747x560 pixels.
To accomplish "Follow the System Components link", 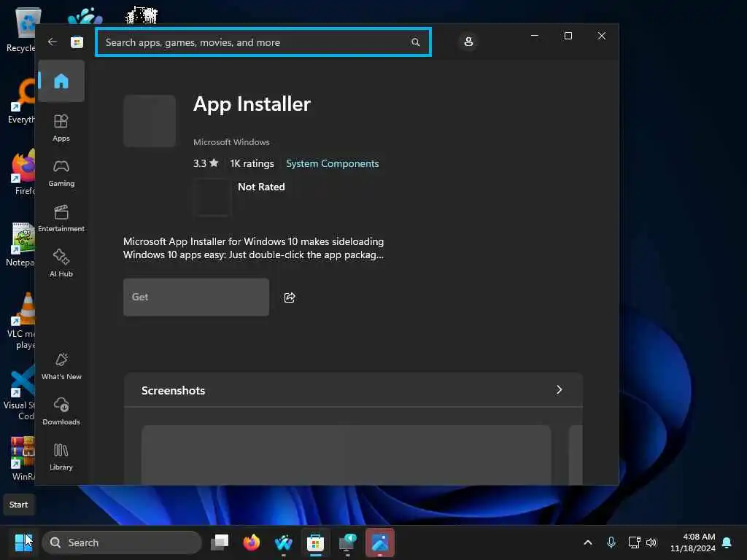I will (332, 163).
